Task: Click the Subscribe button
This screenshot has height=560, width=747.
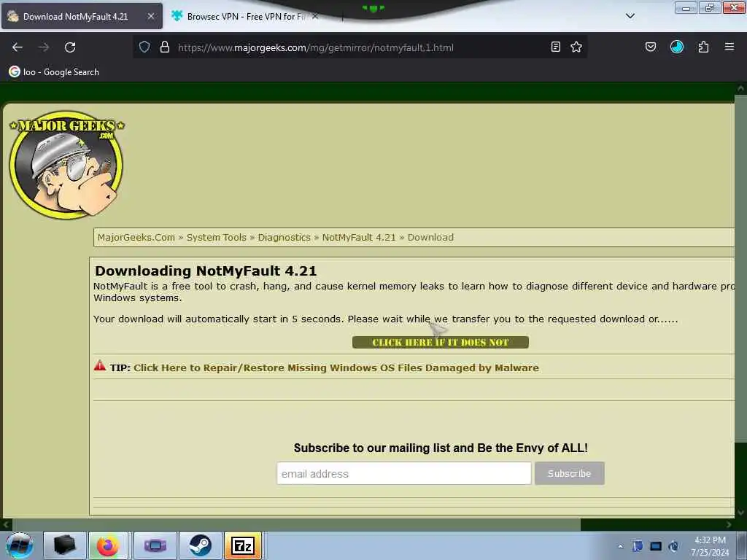Action: tap(569, 473)
